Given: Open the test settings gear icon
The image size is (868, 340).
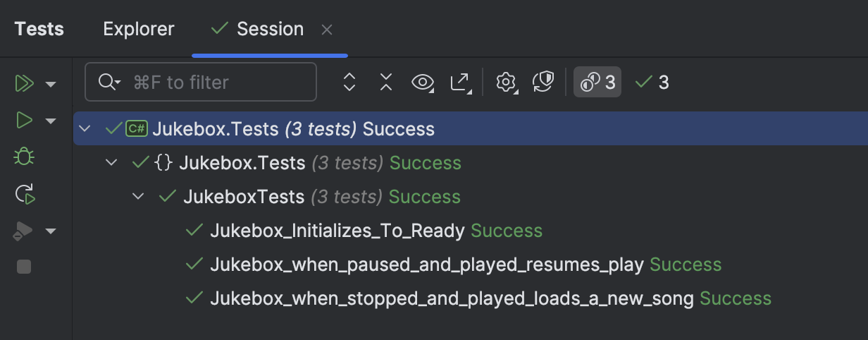Looking at the screenshot, I should click(x=506, y=83).
